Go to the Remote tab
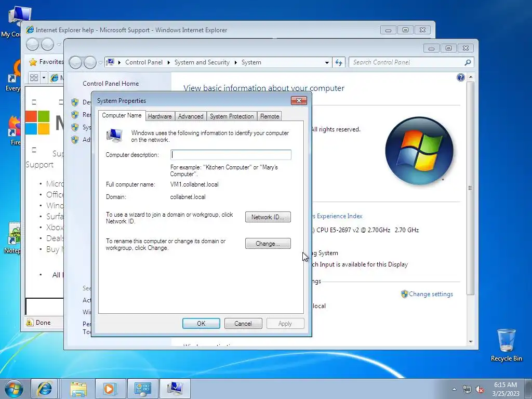 coord(270,116)
